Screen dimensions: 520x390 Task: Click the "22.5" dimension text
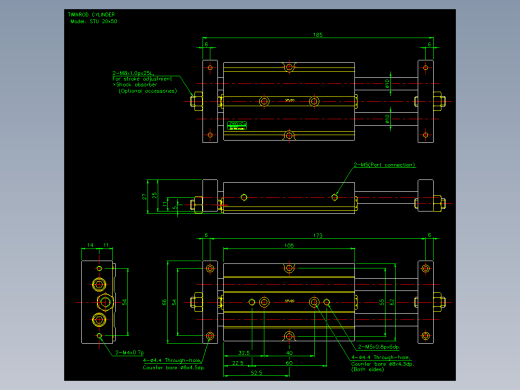[238, 363]
